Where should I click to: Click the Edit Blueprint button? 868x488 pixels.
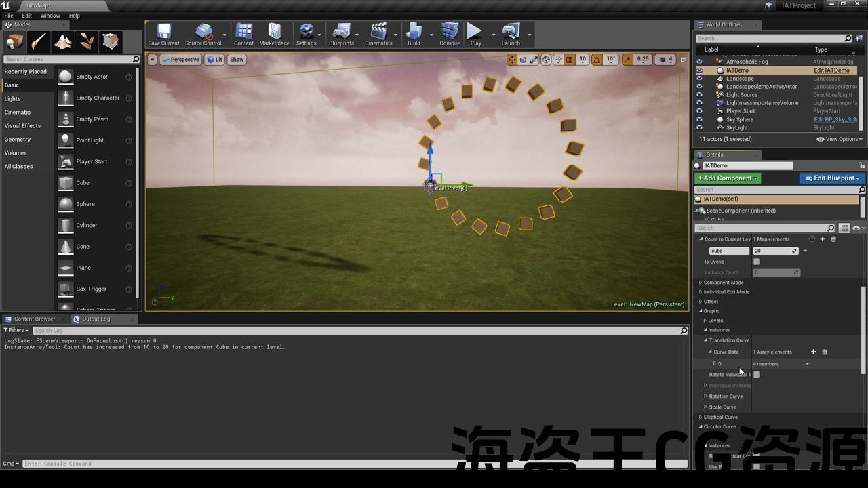click(x=831, y=178)
